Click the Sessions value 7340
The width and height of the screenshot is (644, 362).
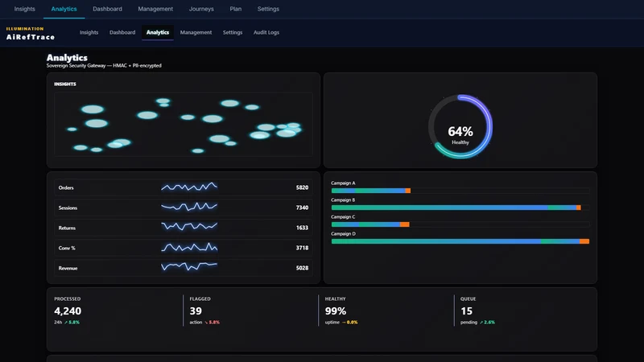coord(302,208)
